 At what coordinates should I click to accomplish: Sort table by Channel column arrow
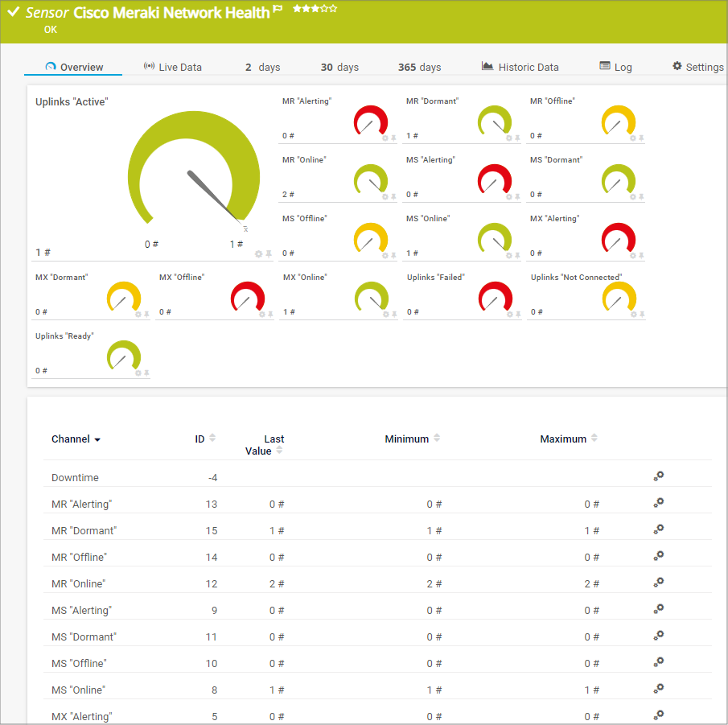click(97, 440)
